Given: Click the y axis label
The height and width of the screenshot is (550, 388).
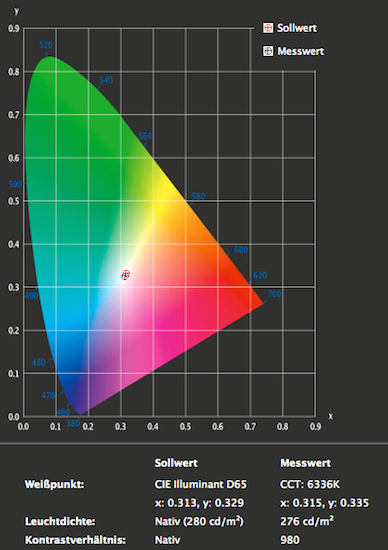Looking at the screenshot, I should [x=16, y=11].
